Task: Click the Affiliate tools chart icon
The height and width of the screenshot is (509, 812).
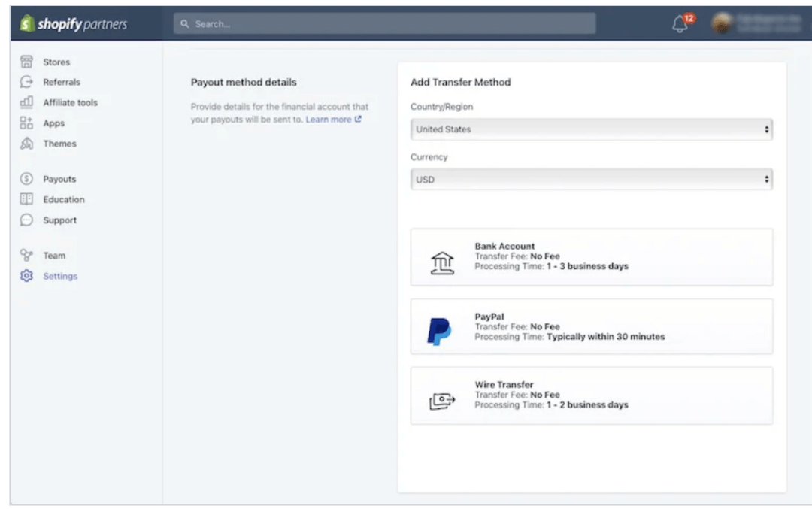Action: pos(27,102)
